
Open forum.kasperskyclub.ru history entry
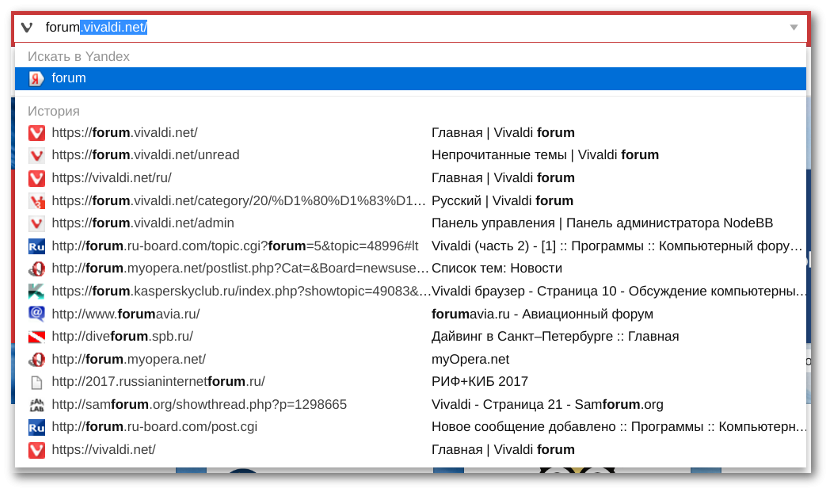(x=410, y=291)
